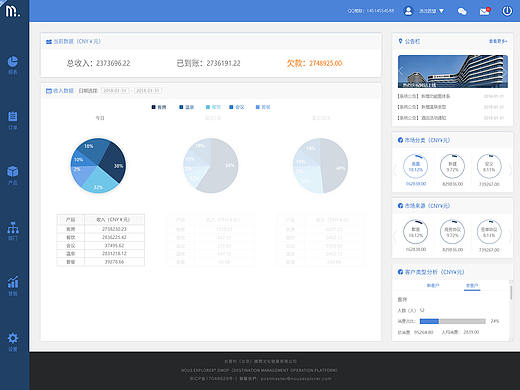The width and height of the screenshot is (520, 390).
Task: Click the QQ group number in header
Action: (x=380, y=11)
